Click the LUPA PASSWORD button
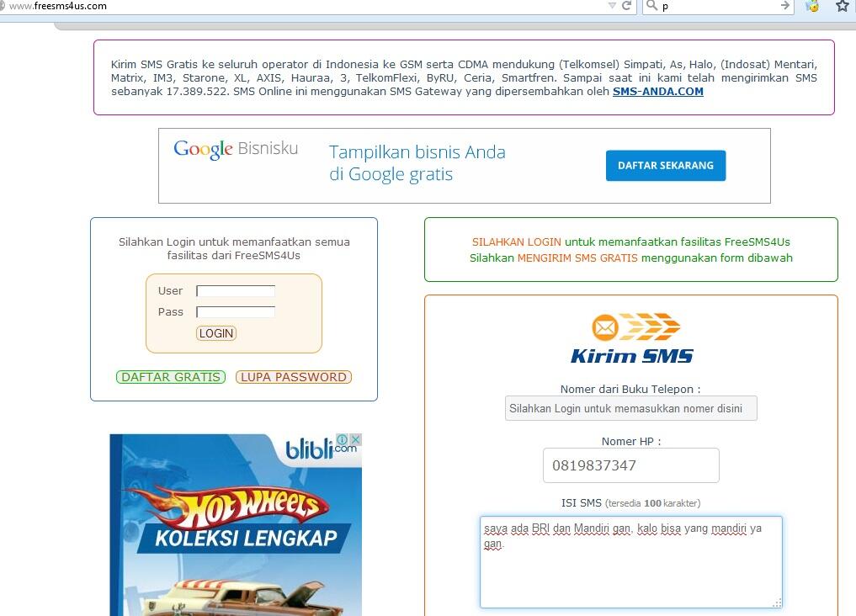 pyautogui.click(x=294, y=377)
